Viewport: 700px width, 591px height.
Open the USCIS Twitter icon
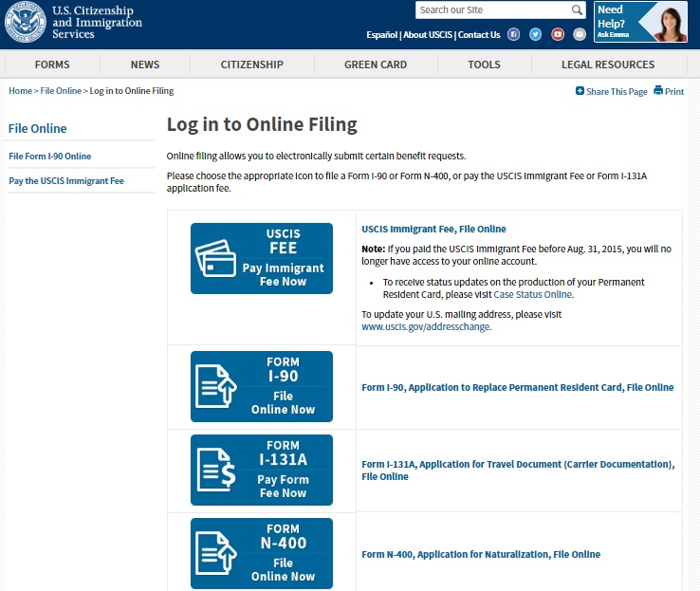pos(536,34)
